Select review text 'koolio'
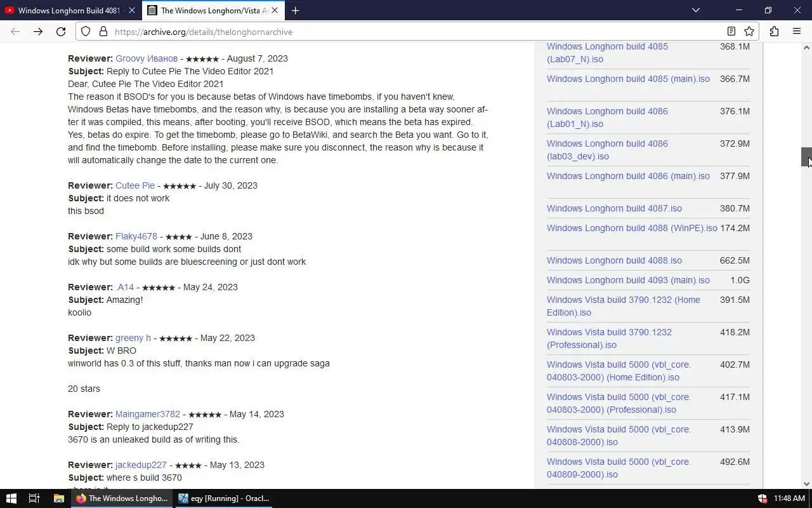 79,312
